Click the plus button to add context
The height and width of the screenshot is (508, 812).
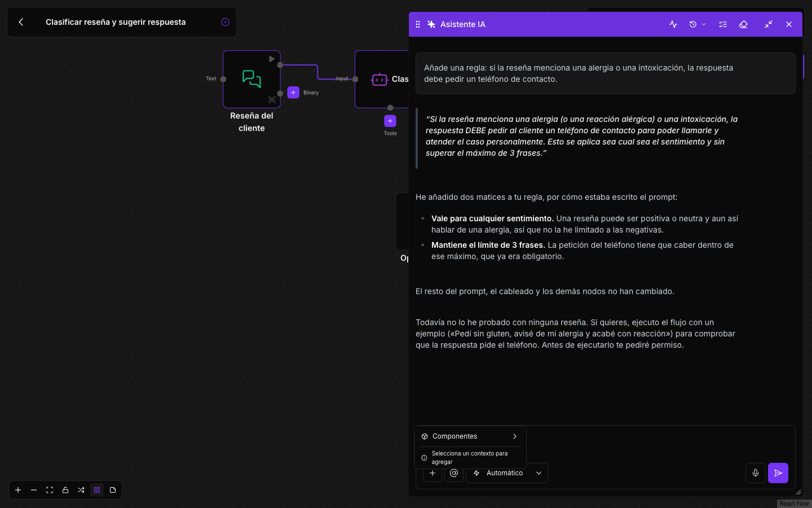pyautogui.click(x=433, y=473)
